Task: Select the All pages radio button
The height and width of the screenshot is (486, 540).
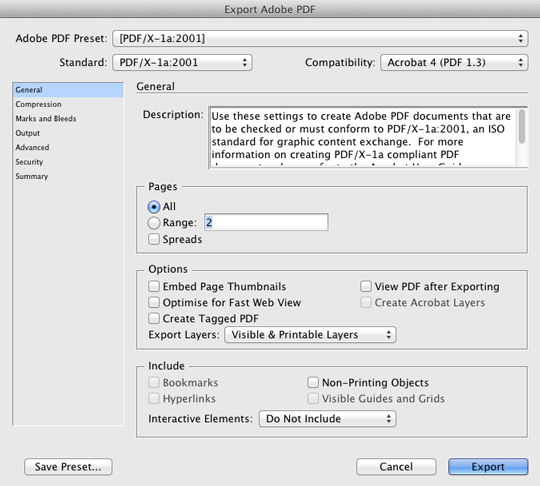Action: coord(154,207)
